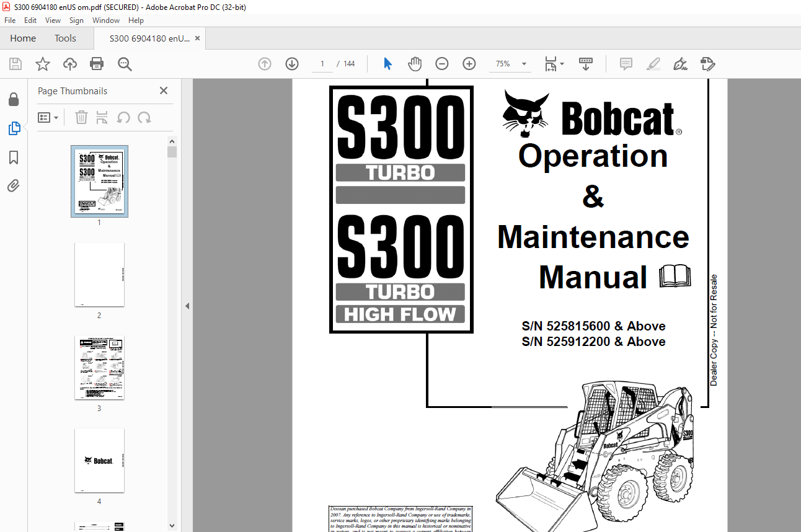Screen dimensions: 801x532
Task: Add the document to favorites with star
Action: click(x=42, y=64)
